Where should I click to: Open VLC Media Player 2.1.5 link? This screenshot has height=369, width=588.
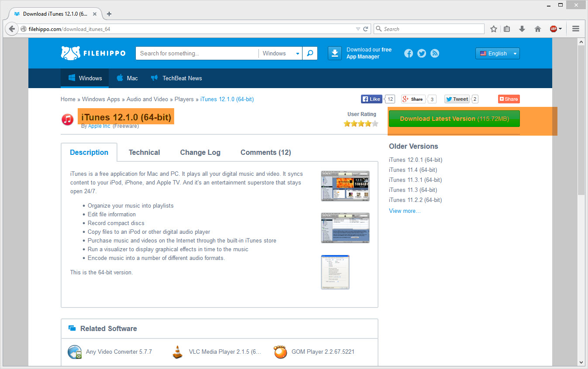pyautogui.click(x=225, y=352)
